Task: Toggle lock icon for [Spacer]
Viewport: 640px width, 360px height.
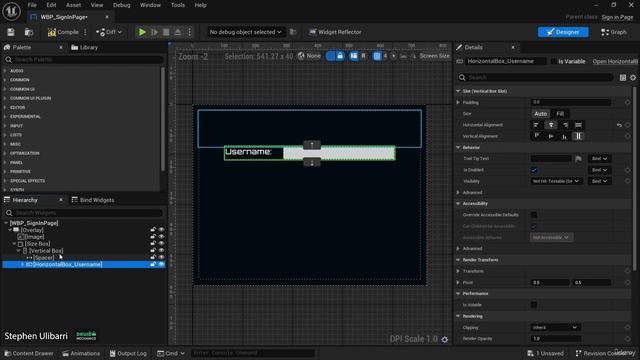Action: click(x=153, y=258)
